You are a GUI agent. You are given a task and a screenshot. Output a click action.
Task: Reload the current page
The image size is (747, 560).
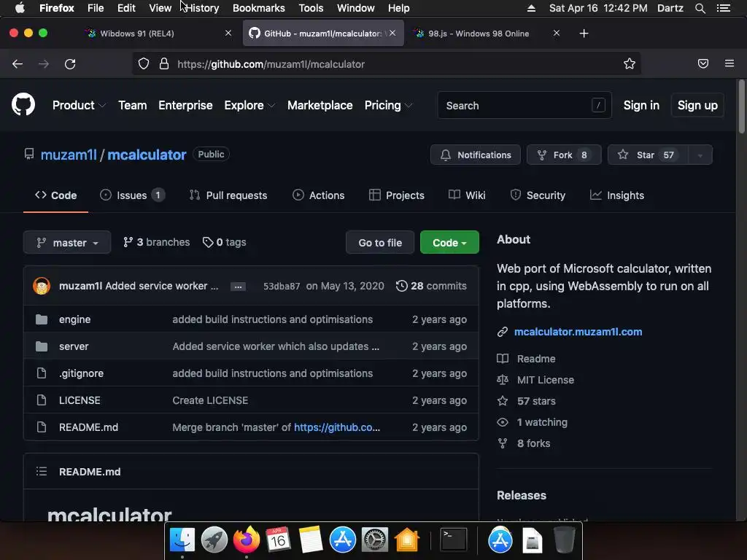point(70,64)
